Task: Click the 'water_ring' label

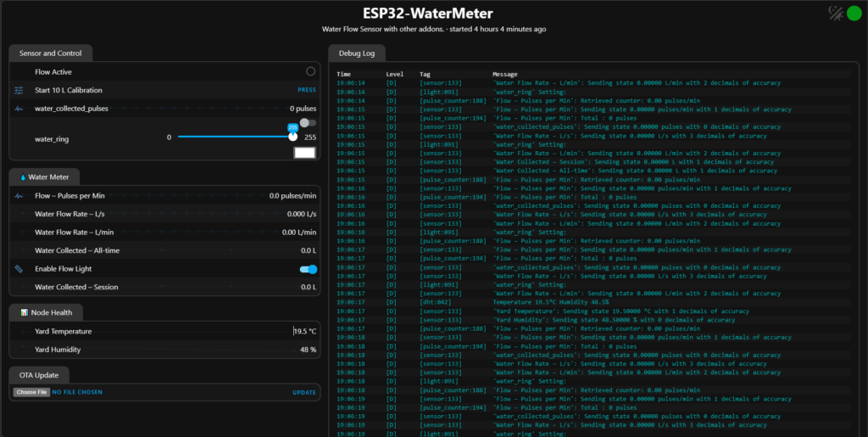Action: tap(52, 139)
